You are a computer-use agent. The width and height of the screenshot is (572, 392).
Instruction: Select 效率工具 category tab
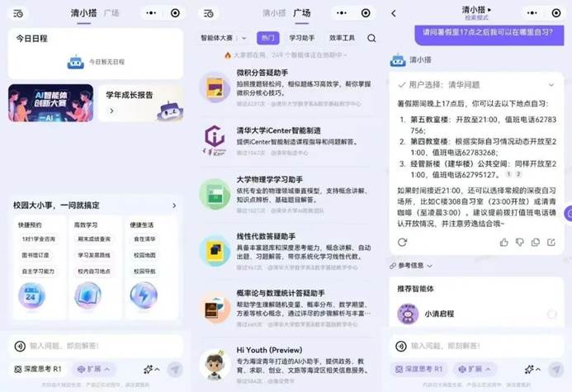click(342, 38)
